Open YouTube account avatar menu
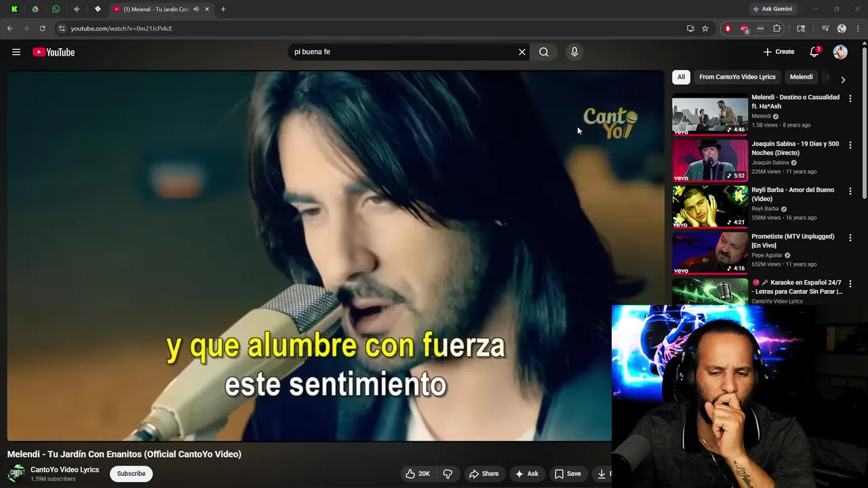The height and width of the screenshot is (488, 868). click(x=840, y=52)
